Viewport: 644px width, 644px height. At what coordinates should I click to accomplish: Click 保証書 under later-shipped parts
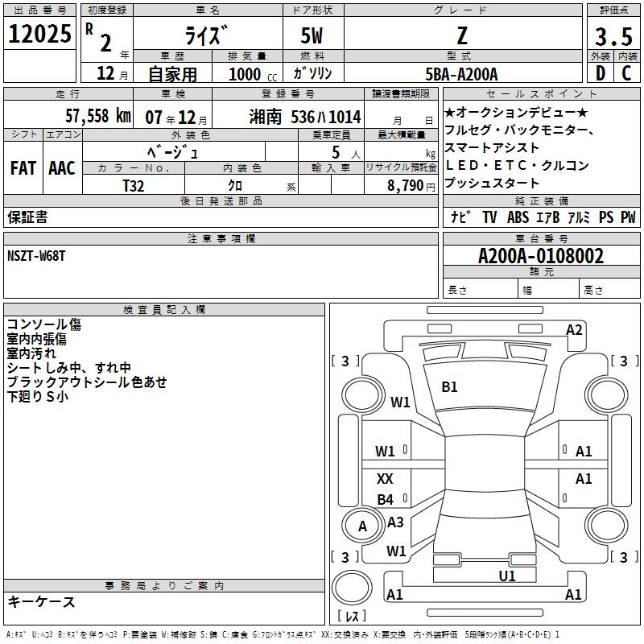pos(27,217)
